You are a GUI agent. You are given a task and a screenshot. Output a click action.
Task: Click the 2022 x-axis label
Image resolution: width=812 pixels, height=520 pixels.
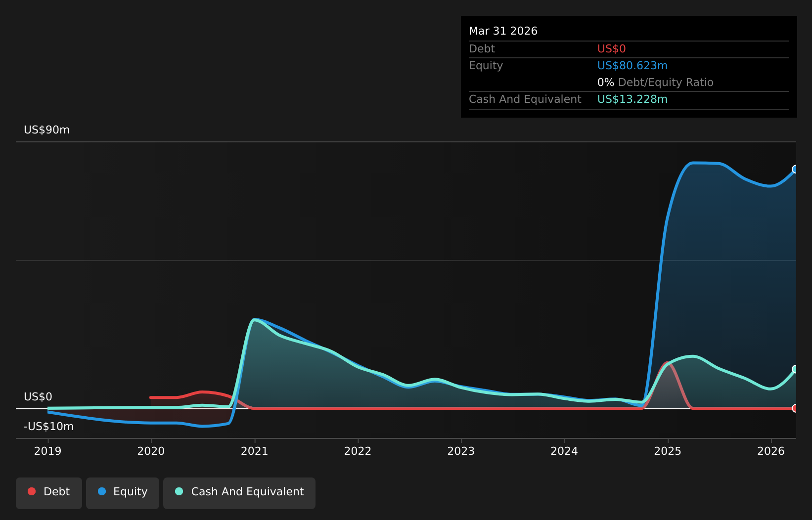pyautogui.click(x=358, y=451)
